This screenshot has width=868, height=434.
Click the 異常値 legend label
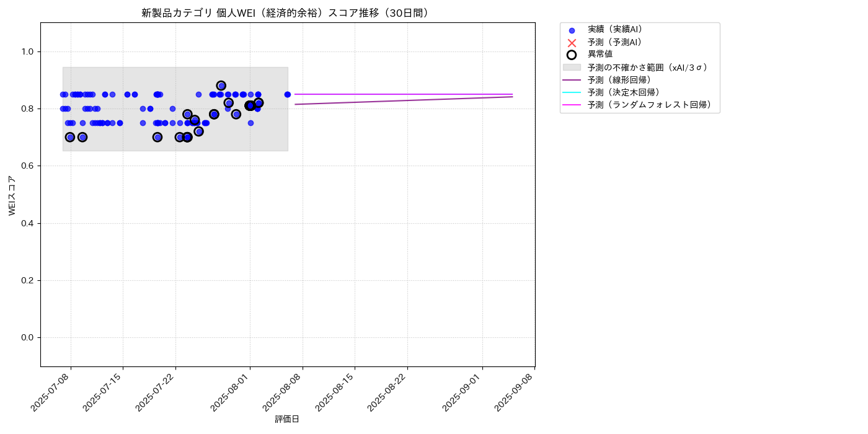(x=600, y=55)
